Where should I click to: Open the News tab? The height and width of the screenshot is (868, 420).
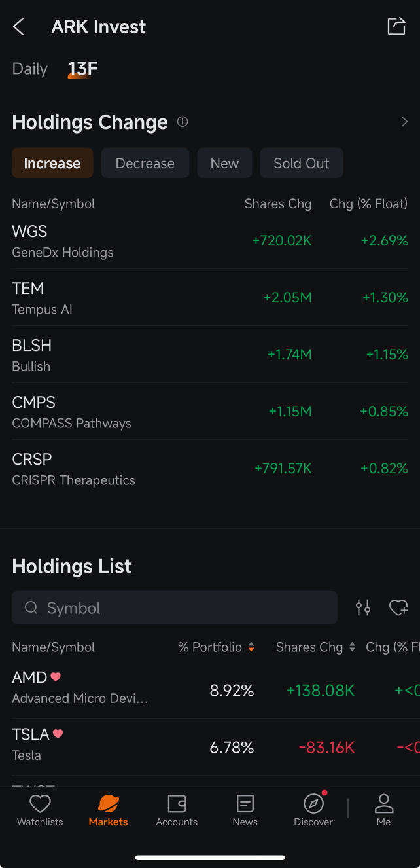click(x=245, y=810)
